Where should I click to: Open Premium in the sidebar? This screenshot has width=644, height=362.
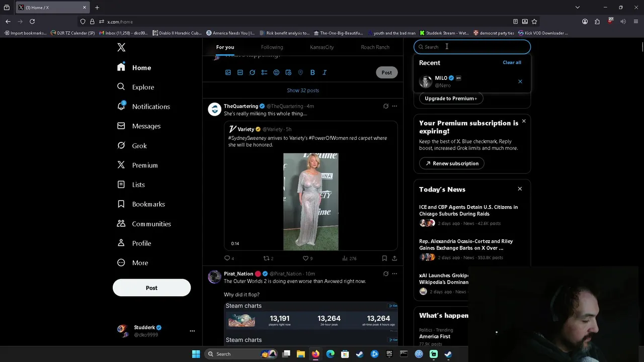click(x=137, y=165)
